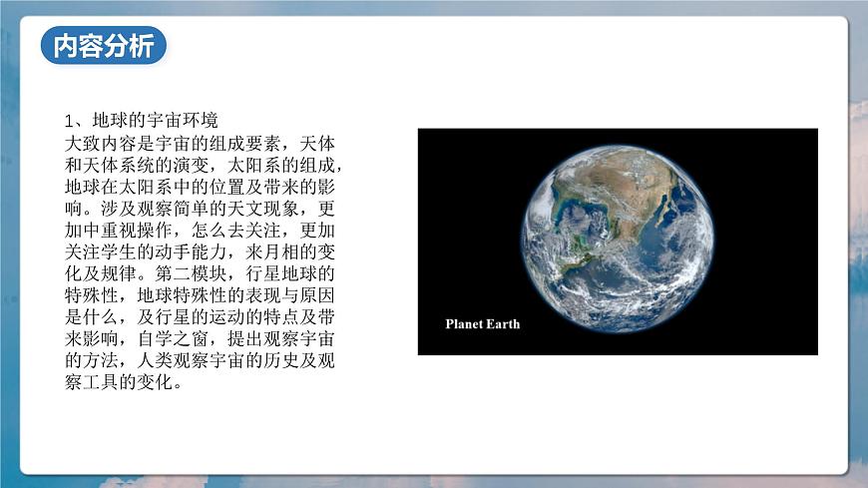This screenshot has height=488, width=868.
Task: Click the line 的方法，人类观察宇宙的历史及观
Action: click(x=200, y=360)
